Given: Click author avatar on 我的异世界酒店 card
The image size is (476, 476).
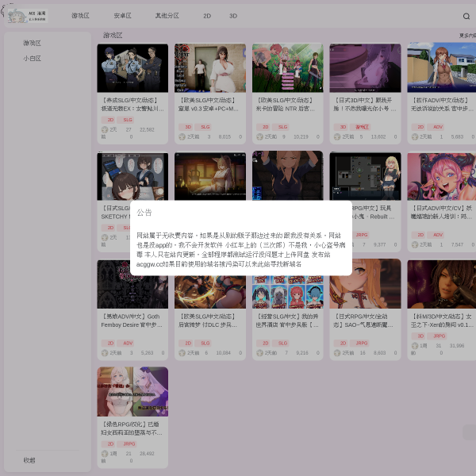Looking at the screenshot, I should click(x=259, y=353).
